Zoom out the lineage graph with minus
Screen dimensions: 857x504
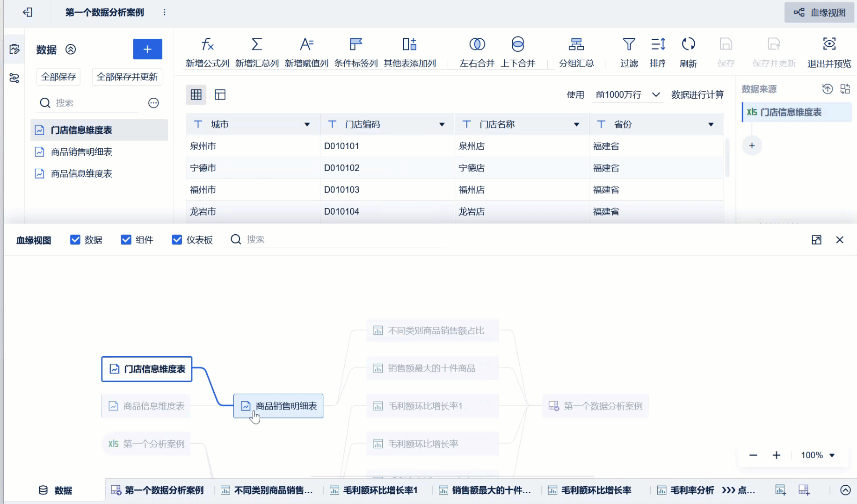point(753,455)
